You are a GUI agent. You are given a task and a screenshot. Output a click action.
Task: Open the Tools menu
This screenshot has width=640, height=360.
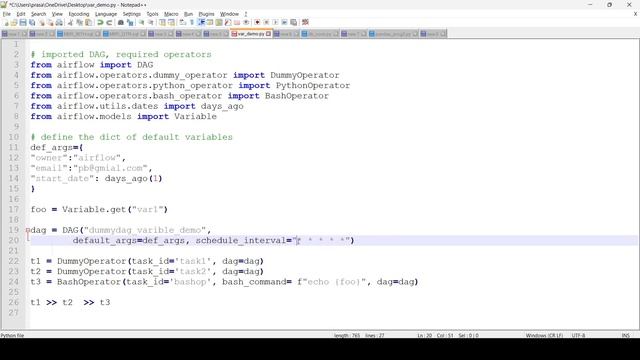(x=152, y=14)
